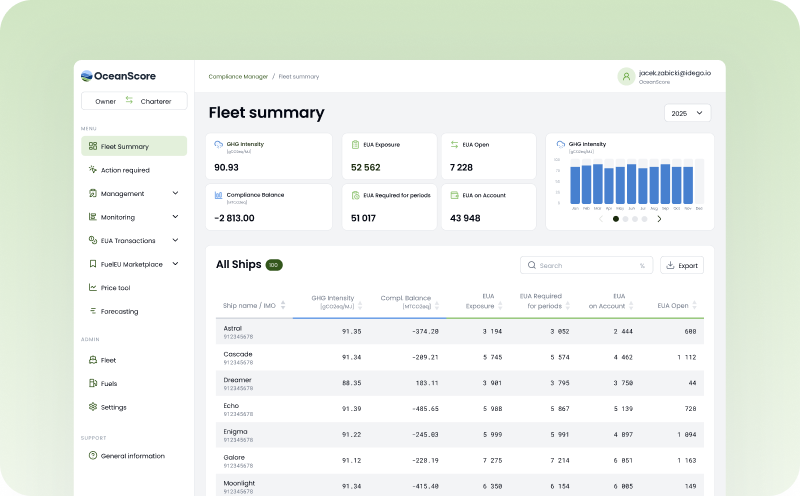This screenshot has width=800, height=496.
Task: Toggle the Owner / Charterer switch
Action: pyautogui.click(x=129, y=101)
